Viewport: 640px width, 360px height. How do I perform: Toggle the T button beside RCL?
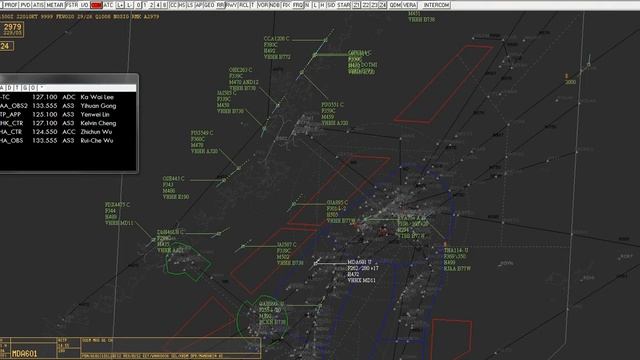[x=253, y=5]
